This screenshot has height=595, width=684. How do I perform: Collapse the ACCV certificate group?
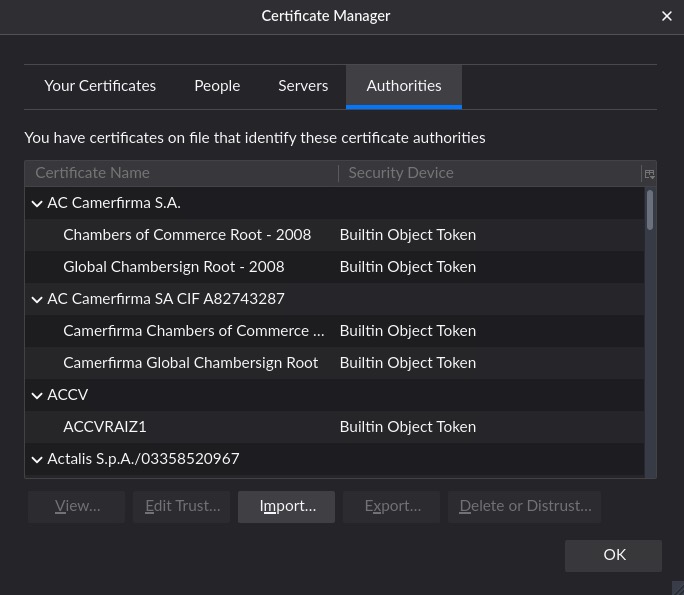click(37, 395)
